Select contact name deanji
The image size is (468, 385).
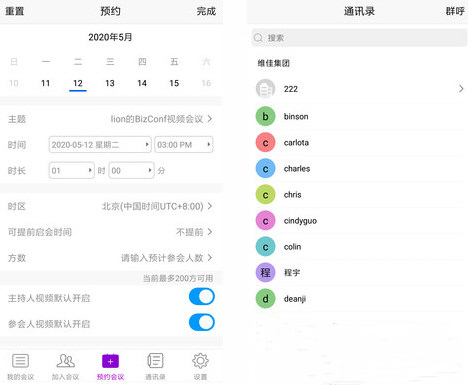point(295,299)
